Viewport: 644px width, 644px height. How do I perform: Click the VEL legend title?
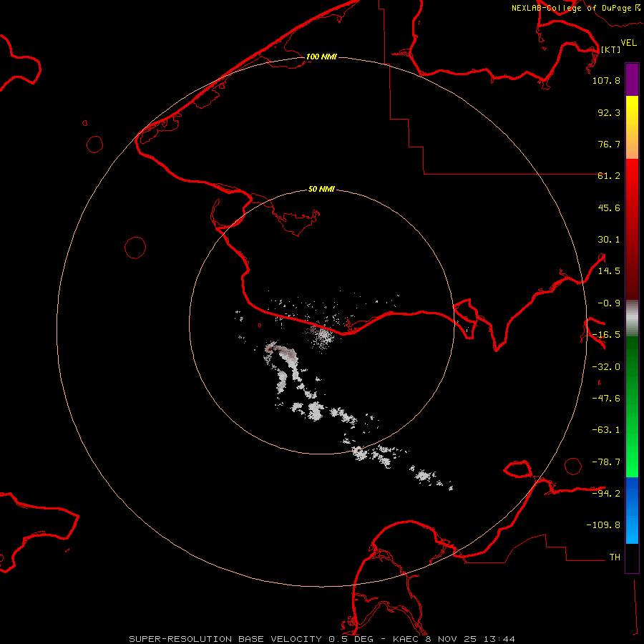pos(628,42)
